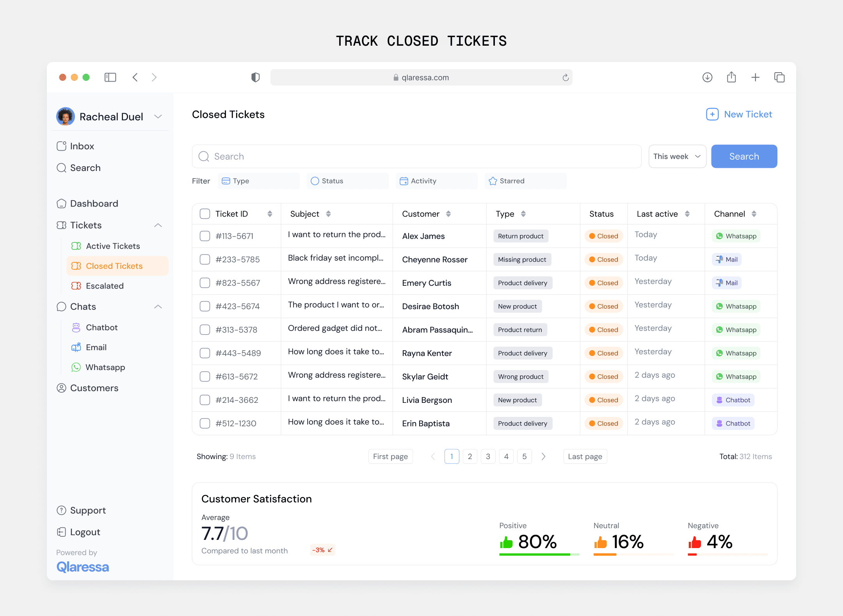Click the browser share icon
This screenshot has width=843, height=616.
point(731,77)
